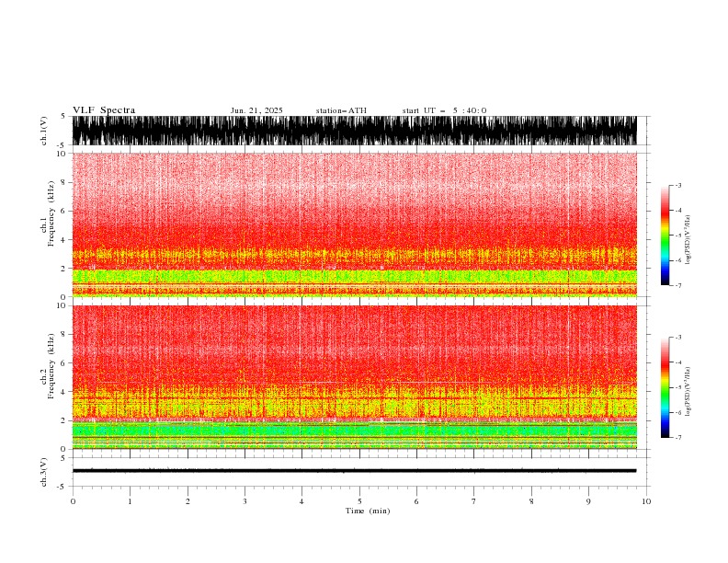Image resolution: width=728 pixels, height=563 pixels.
Task: Click the "VLF Spectra" title text
Action: click(x=104, y=110)
